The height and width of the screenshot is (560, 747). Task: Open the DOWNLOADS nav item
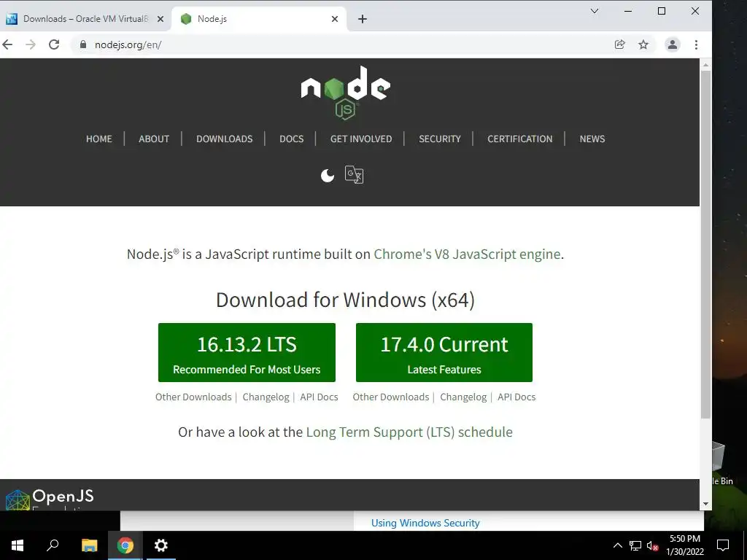click(225, 139)
